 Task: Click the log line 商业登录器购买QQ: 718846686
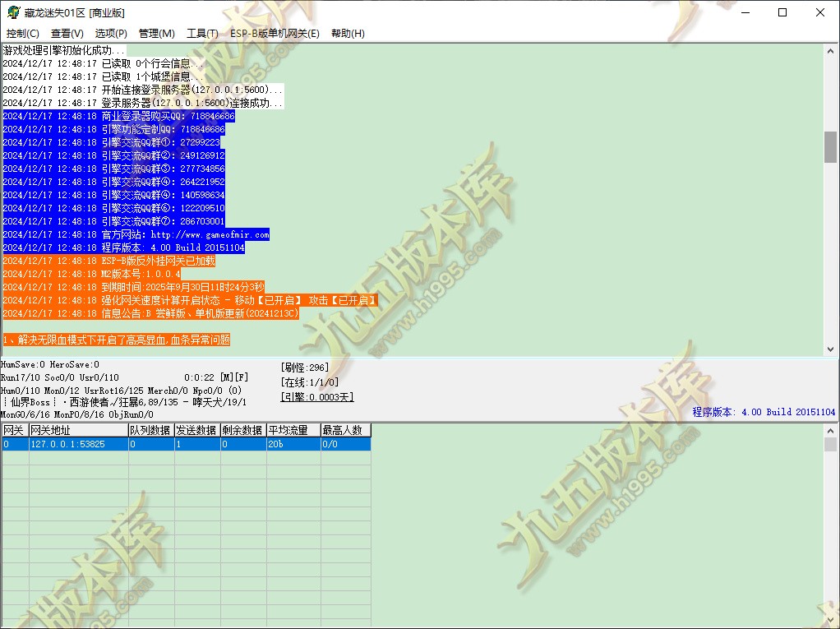click(119, 116)
